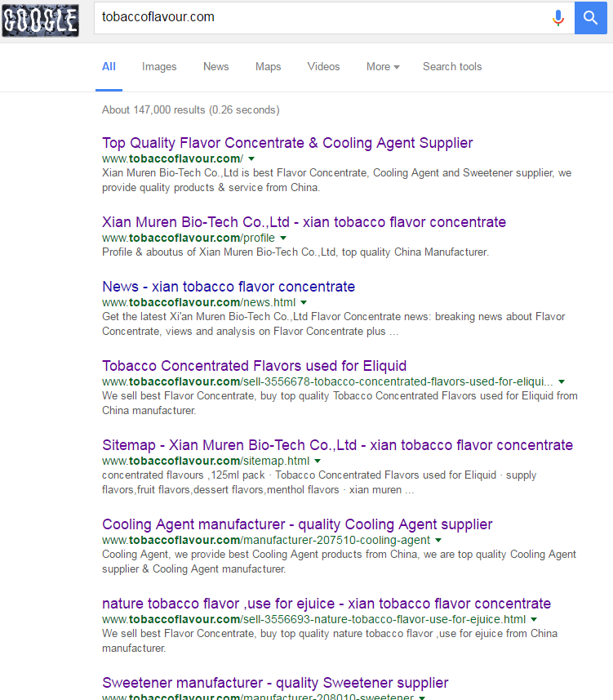Switch to the Images tab
The image size is (613, 700).
[159, 66]
